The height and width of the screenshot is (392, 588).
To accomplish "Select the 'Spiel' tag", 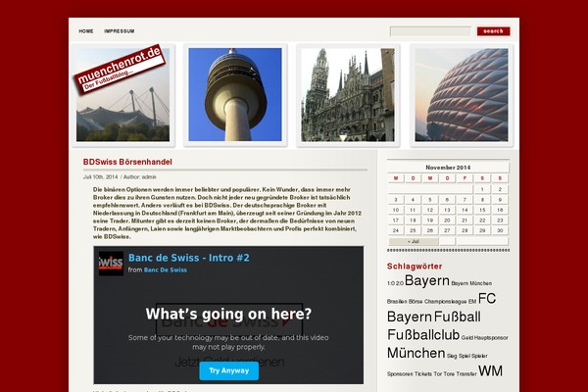I will [x=465, y=356].
